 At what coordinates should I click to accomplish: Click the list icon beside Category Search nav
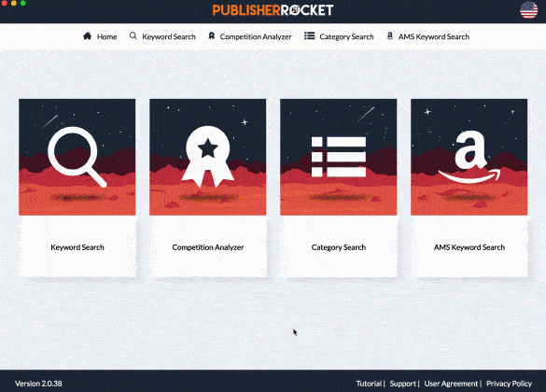[310, 35]
